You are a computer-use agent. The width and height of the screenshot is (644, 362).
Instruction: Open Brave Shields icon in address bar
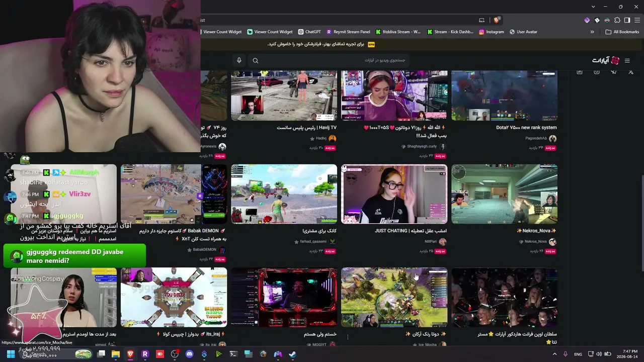497,20
